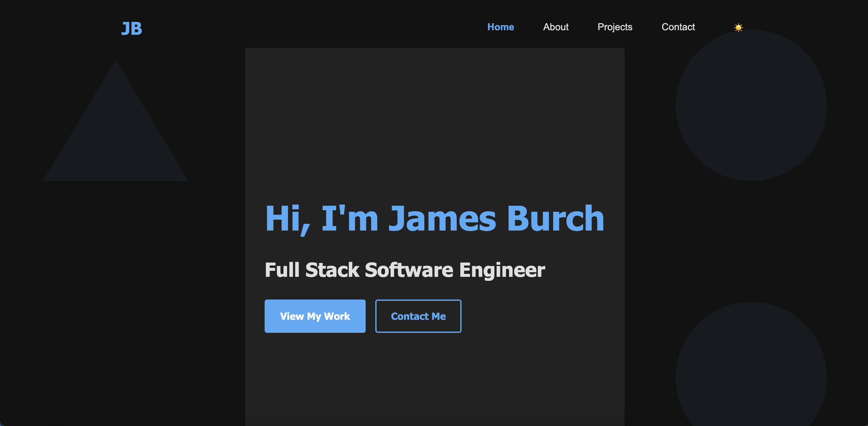Toggle light mode with the sun icon
The height and width of the screenshot is (426, 868).
pyautogui.click(x=738, y=28)
